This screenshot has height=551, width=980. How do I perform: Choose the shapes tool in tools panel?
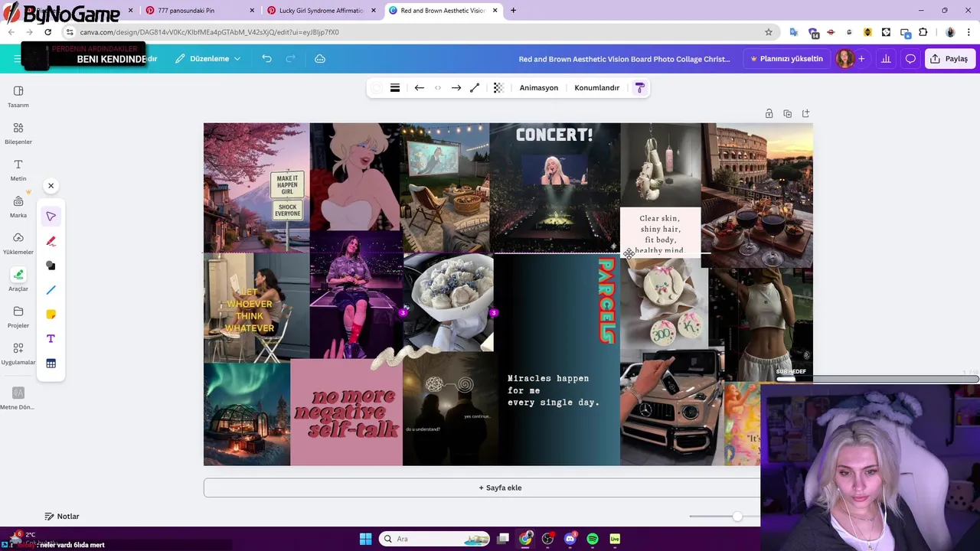pyautogui.click(x=51, y=266)
